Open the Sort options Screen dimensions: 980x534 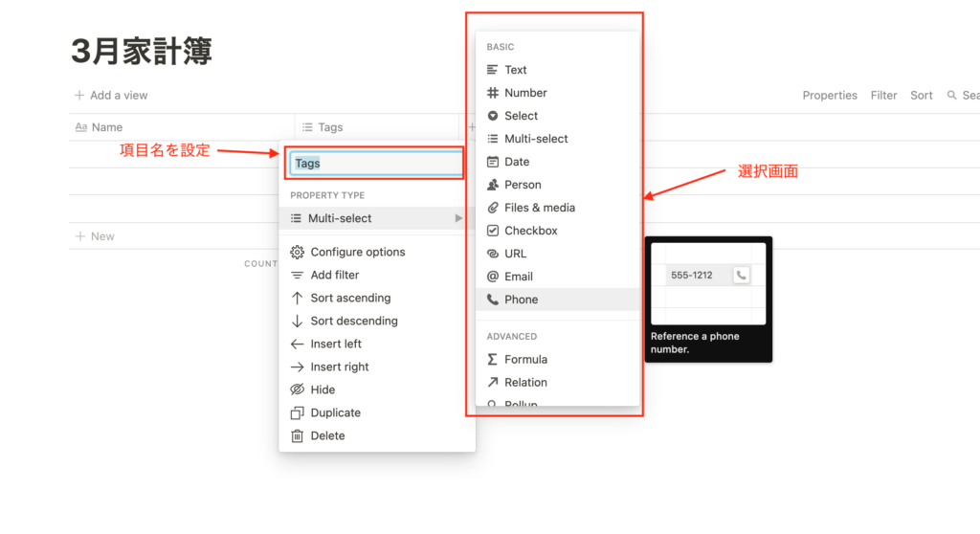click(922, 95)
